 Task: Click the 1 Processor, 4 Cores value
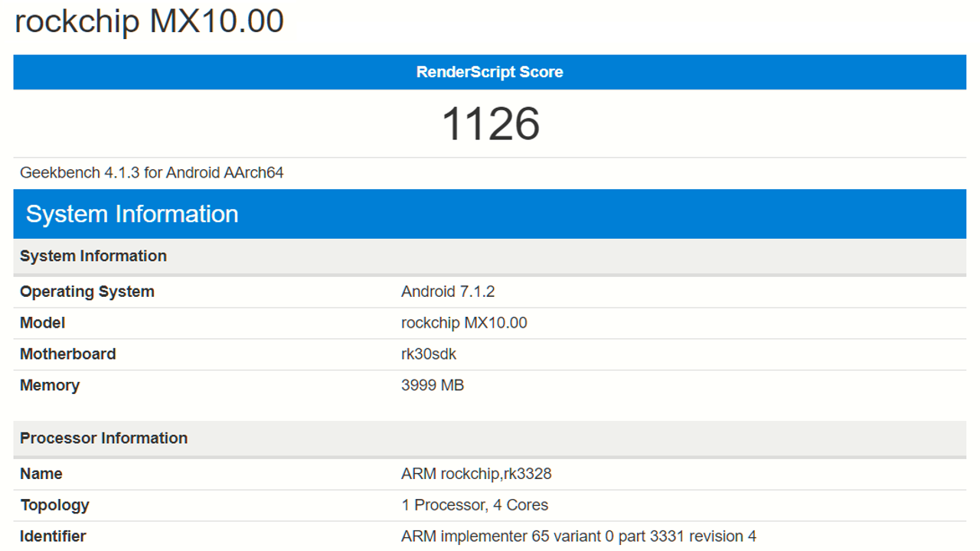(x=475, y=505)
